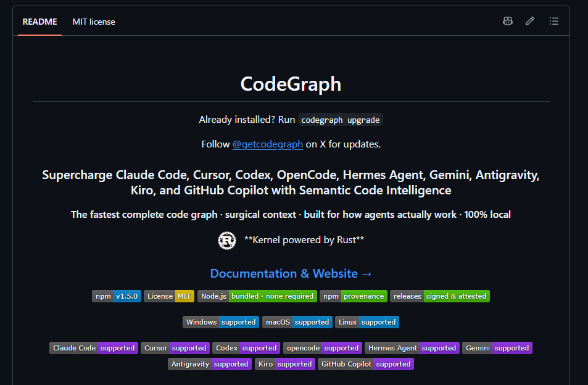Switch to the README tab
Screen dimensions: 588x385
click(39, 22)
